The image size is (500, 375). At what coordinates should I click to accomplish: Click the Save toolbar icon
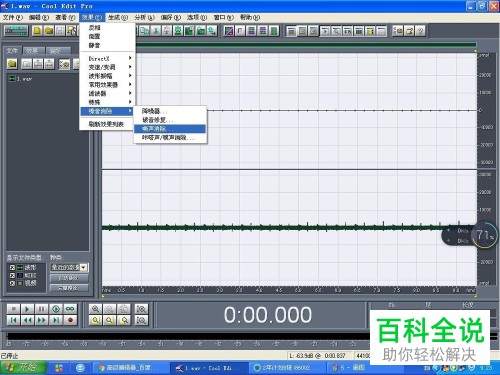coord(60,31)
